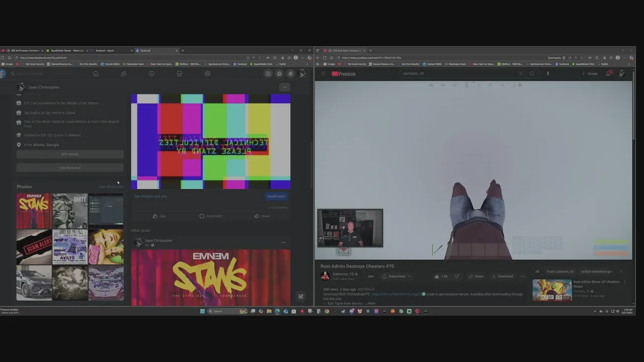
Task: Open Windows Start button on taskbar
Action: point(203,311)
